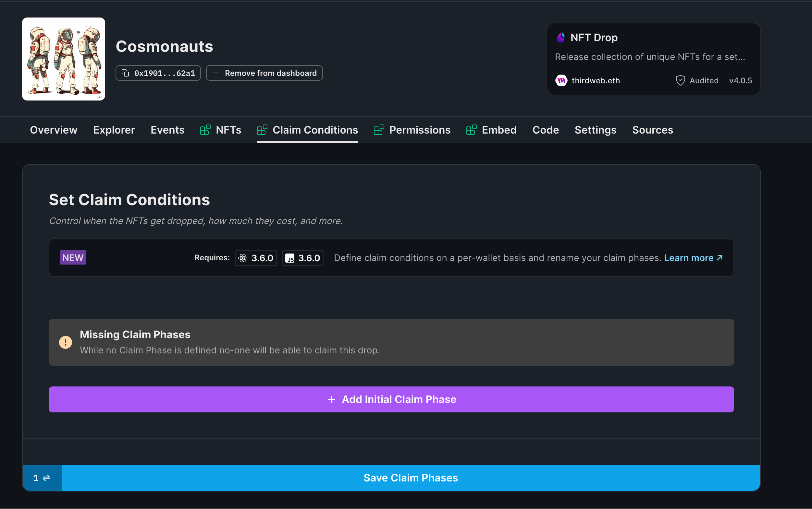Click the chain switch indicator left of Save
812x509 pixels.
pos(42,478)
